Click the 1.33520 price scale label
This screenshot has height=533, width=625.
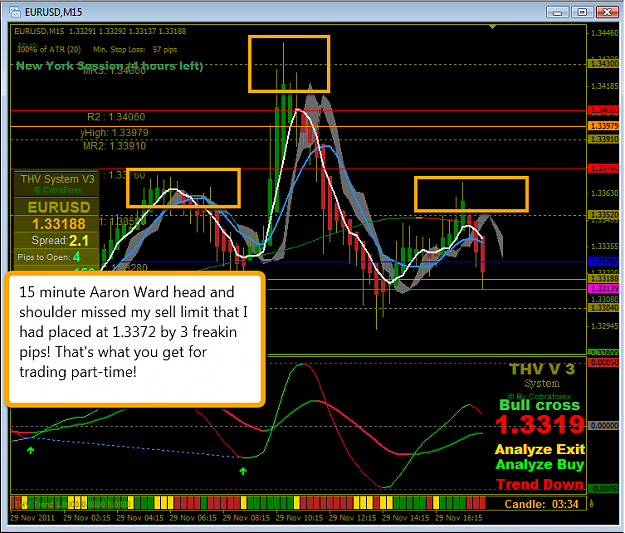(x=603, y=215)
